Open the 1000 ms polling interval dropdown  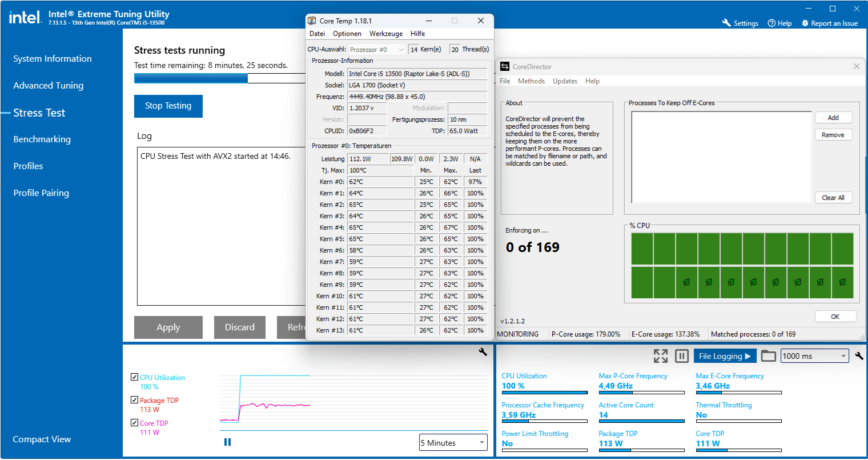pyautogui.click(x=815, y=356)
